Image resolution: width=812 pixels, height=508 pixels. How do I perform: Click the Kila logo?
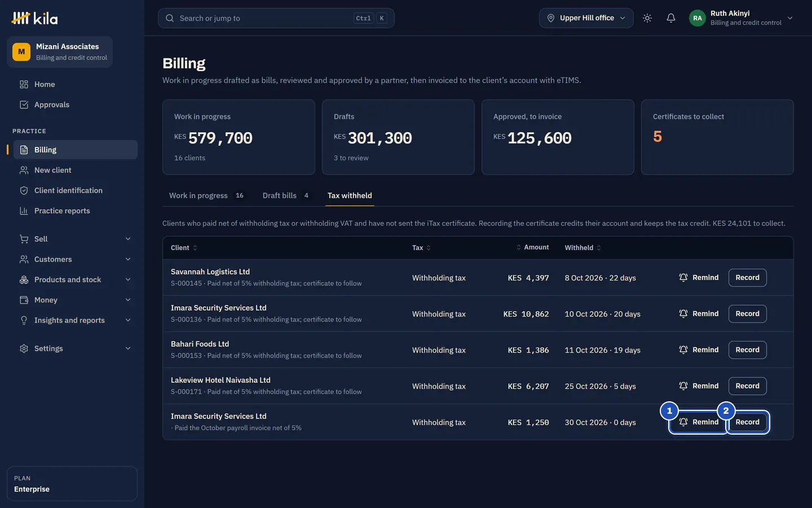(34, 18)
